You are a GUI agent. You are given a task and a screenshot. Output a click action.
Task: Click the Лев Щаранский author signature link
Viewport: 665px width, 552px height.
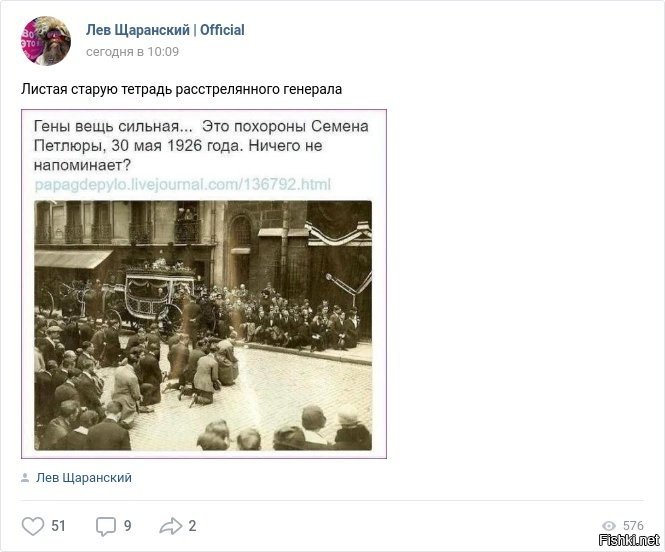[x=84, y=478]
